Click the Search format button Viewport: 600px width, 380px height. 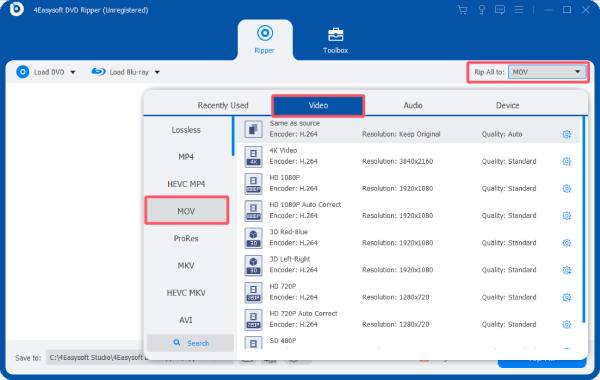tap(191, 343)
